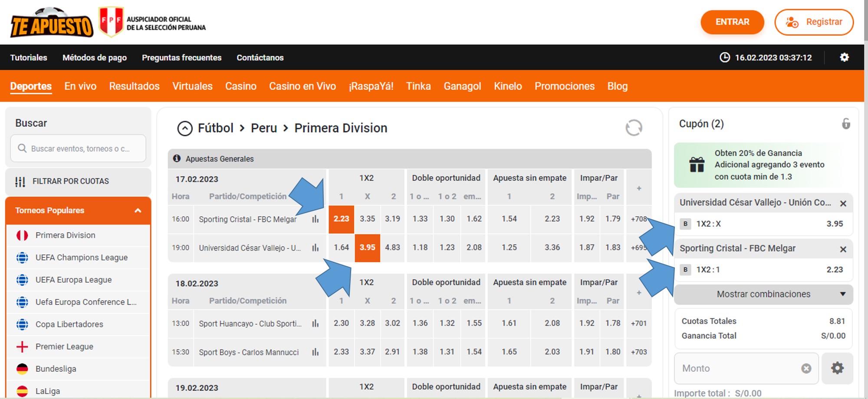Open the ¡RaspaYá! tab

pos(371,86)
